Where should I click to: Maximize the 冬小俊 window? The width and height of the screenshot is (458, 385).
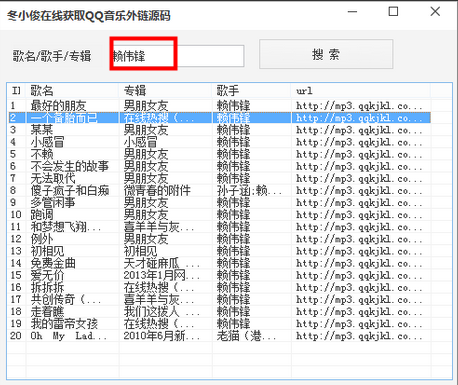(x=393, y=12)
